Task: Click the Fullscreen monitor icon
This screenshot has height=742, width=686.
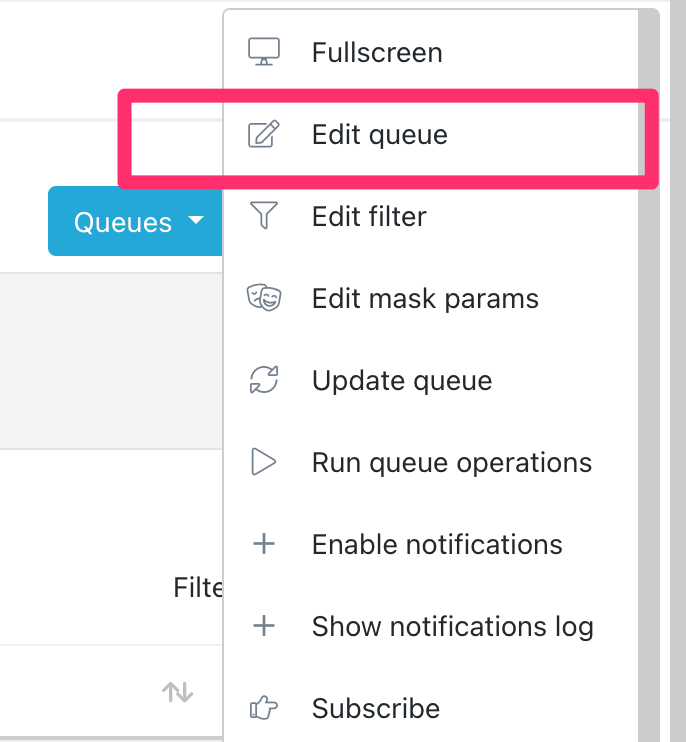Action: click(x=264, y=52)
